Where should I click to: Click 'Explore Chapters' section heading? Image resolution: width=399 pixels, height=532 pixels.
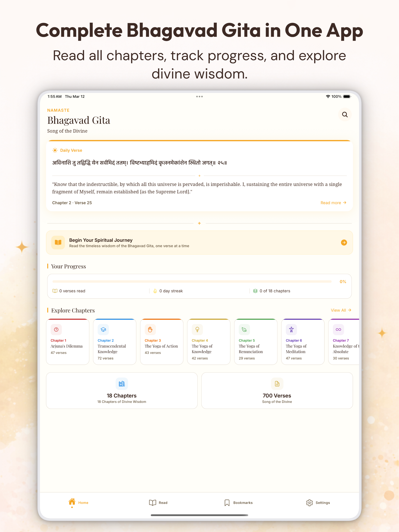(x=73, y=310)
